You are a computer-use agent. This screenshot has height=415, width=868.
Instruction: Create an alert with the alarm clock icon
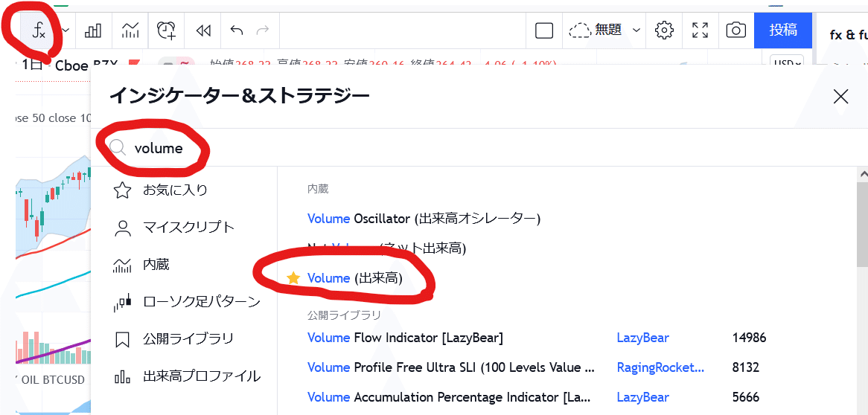coord(166,30)
